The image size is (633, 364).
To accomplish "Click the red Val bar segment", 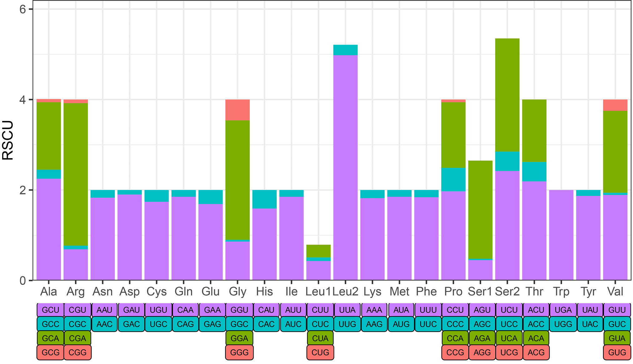I will 615,105.
